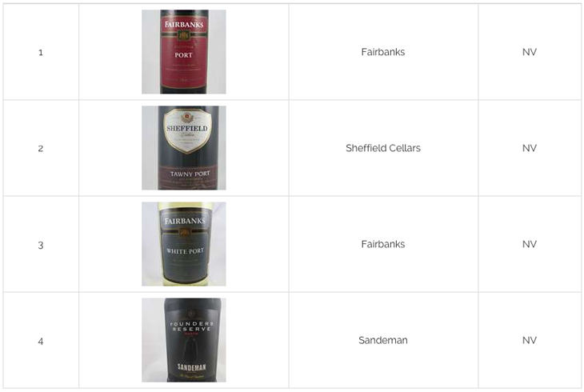Open the Fairbanks White Port bottle image
This screenshot has height=392, width=584.
(184, 244)
